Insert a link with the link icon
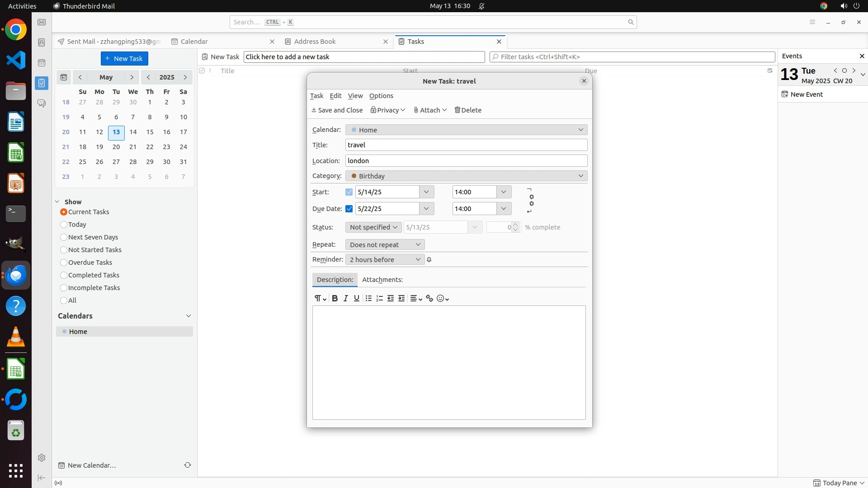This screenshot has width=868, height=488. pyautogui.click(x=429, y=298)
